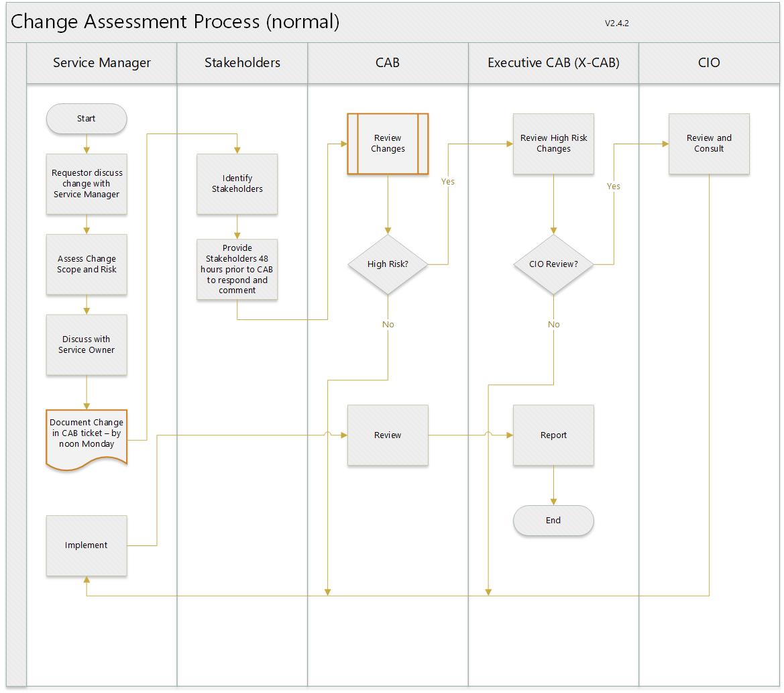
Task: Select 'Requestor discuss change with Service Manager' box
Action: click(86, 184)
